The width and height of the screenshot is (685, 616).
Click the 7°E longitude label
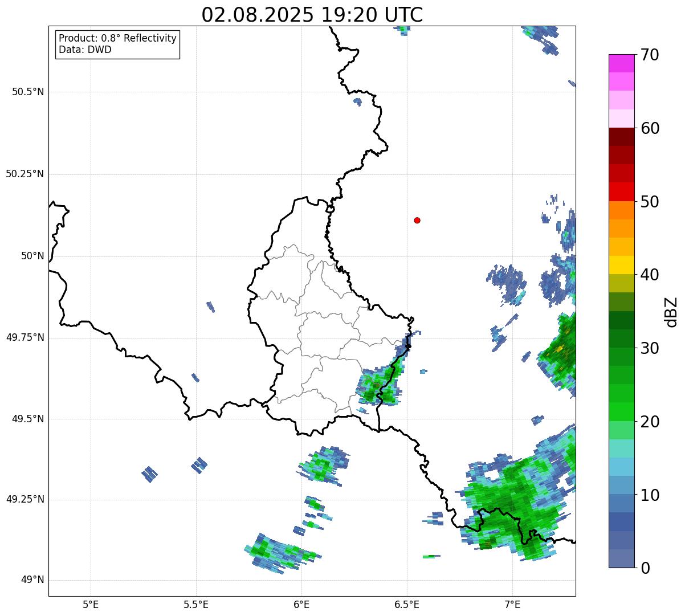tap(512, 604)
